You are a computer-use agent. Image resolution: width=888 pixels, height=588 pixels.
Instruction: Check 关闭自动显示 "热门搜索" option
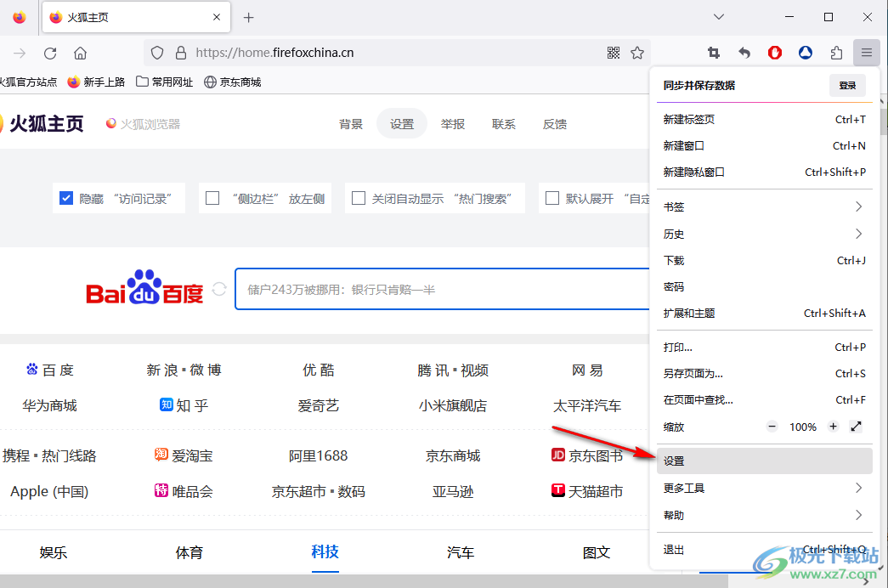359,198
